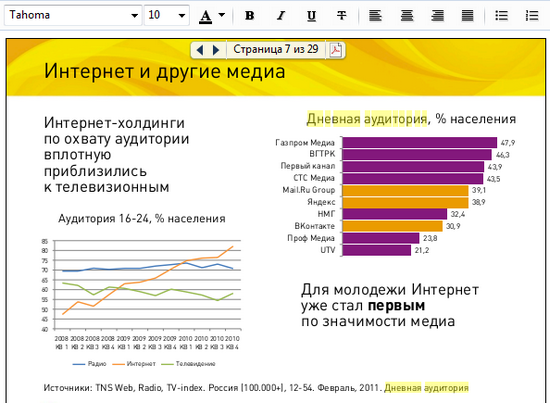The image size is (550, 403).
Task: Click the slide title 'Интернет и другие медиа'
Action: click(x=165, y=71)
